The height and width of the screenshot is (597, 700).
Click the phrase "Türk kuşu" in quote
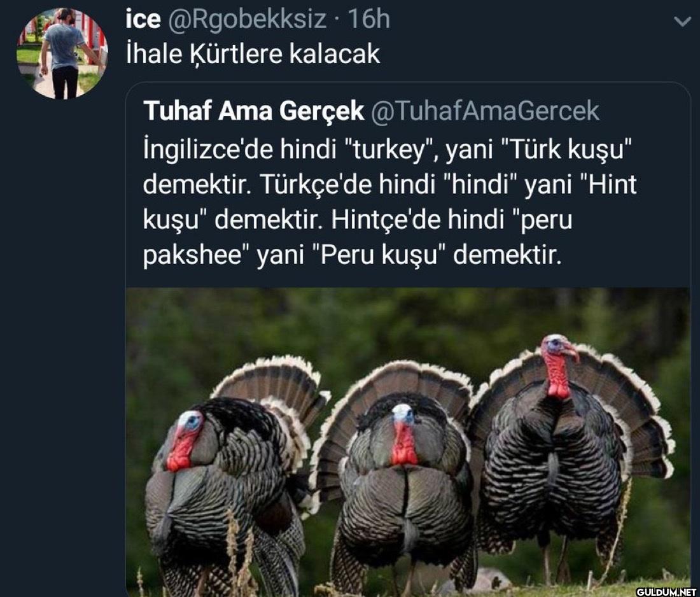(x=566, y=150)
